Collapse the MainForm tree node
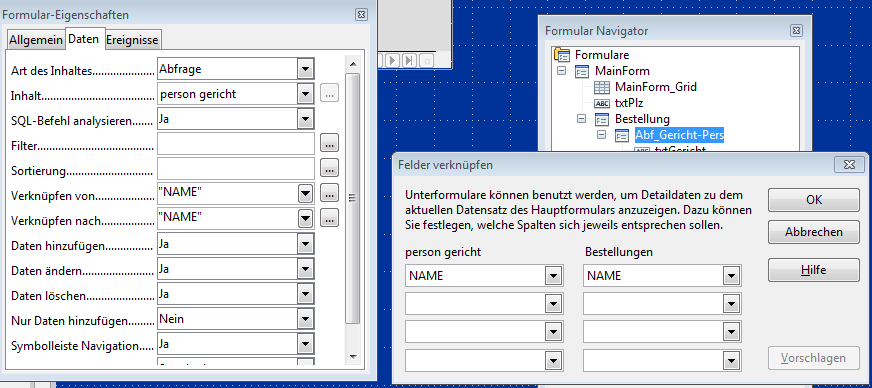This screenshot has height=388, width=872. (x=561, y=71)
